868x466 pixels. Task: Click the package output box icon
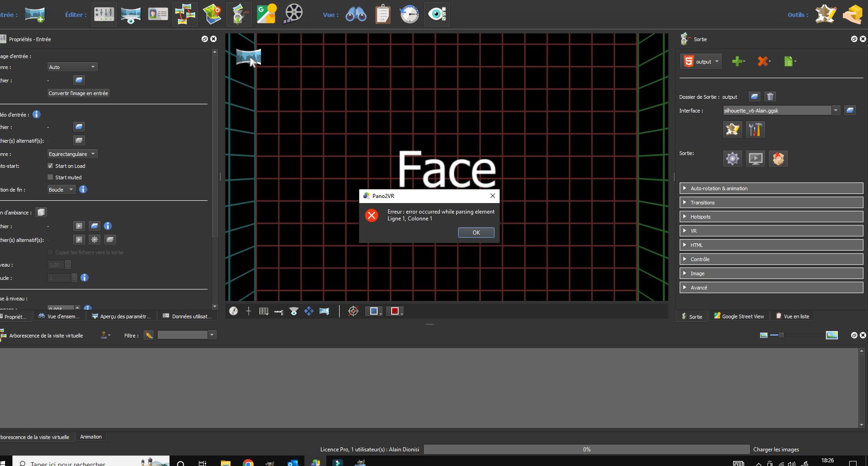coord(778,159)
